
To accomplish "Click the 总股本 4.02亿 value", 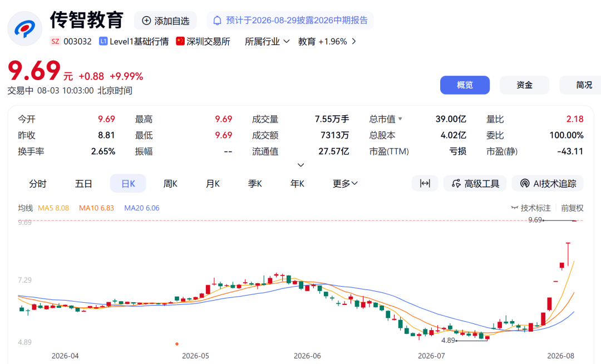I will tap(454, 135).
